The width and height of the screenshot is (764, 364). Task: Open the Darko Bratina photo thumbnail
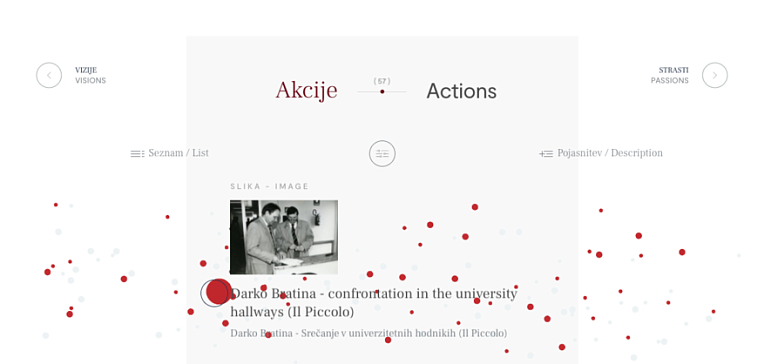[284, 237]
